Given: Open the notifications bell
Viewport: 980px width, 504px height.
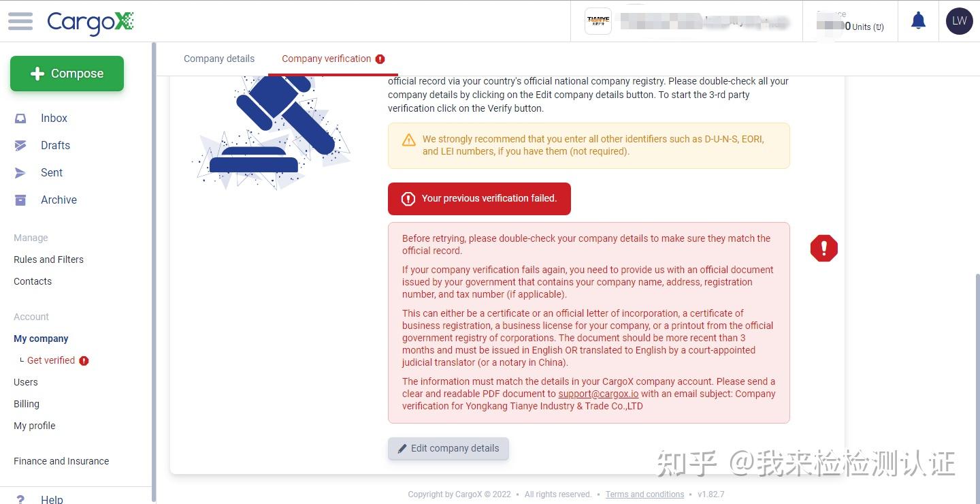Looking at the screenshot, I should pyautogui.click(x=918, y=21).
